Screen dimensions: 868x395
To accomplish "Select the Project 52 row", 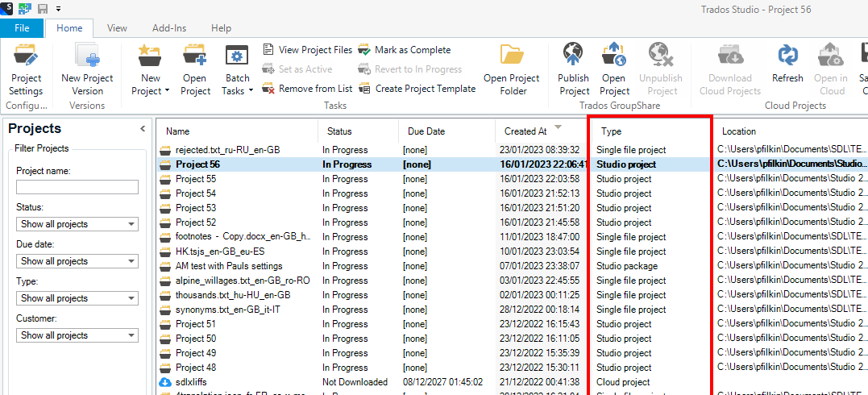I will click(513, 222).
